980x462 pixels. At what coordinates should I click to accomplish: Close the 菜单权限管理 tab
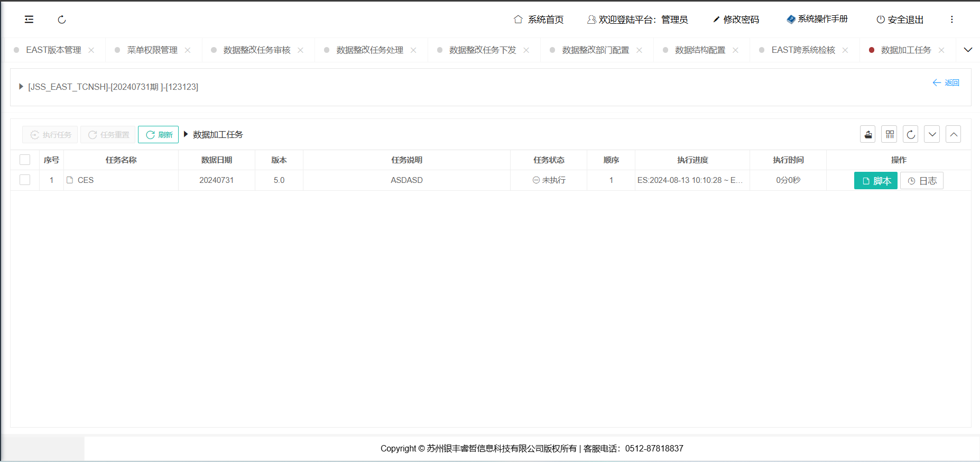[x=188, y=50]
